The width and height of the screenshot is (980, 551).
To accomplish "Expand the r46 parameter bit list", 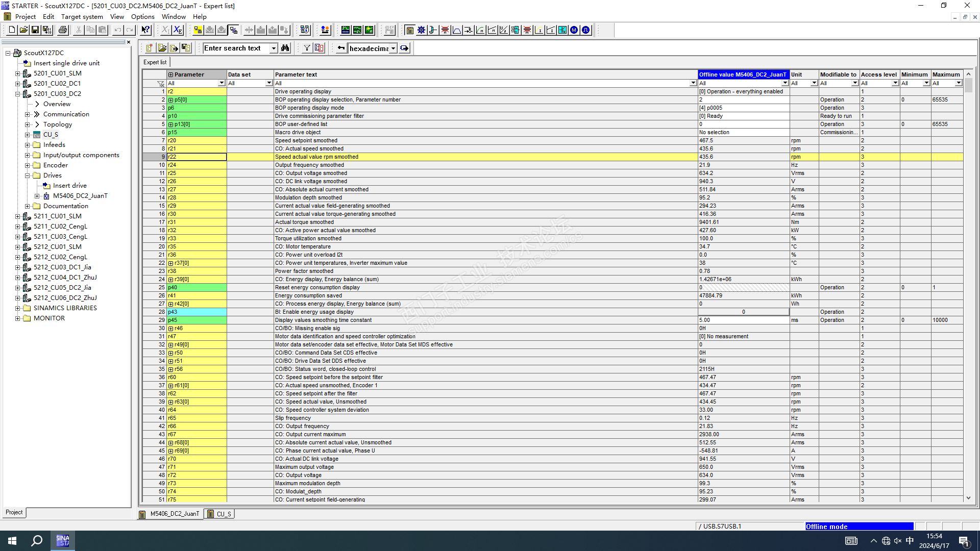I will click(x=171, y=329).
